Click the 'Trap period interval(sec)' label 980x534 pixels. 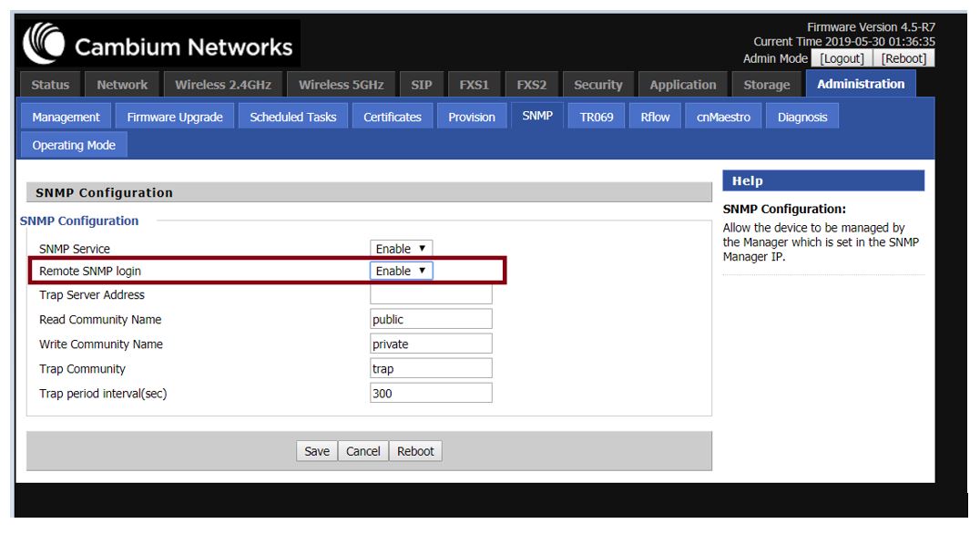click(x=103, y=394)
